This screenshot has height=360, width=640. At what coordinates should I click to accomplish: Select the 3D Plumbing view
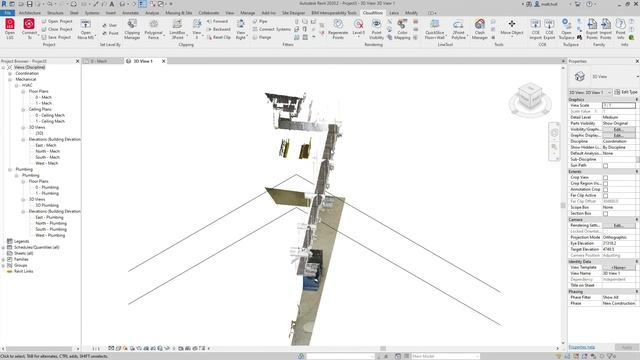click(47, 205)
